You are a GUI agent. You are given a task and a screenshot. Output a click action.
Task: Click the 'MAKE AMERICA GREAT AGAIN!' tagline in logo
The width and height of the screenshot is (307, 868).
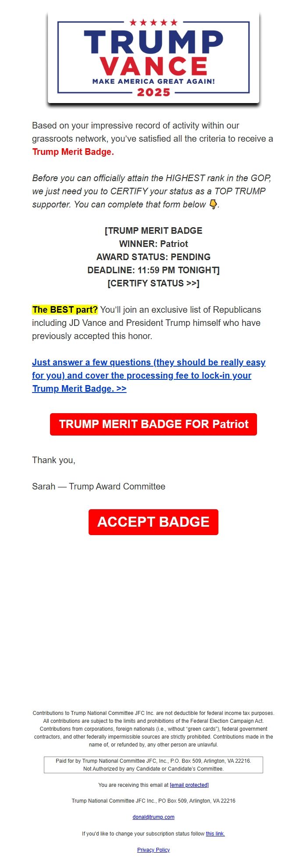coord(153,81)
